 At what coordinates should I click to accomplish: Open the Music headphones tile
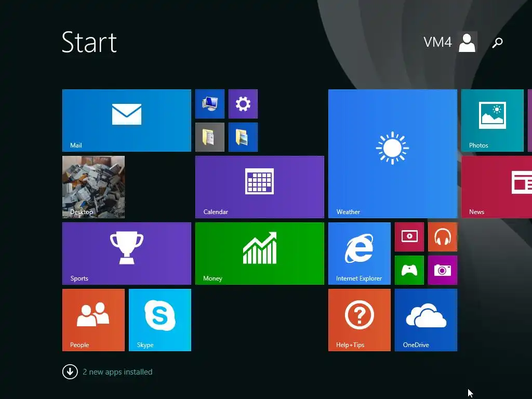tap(443, 237)
